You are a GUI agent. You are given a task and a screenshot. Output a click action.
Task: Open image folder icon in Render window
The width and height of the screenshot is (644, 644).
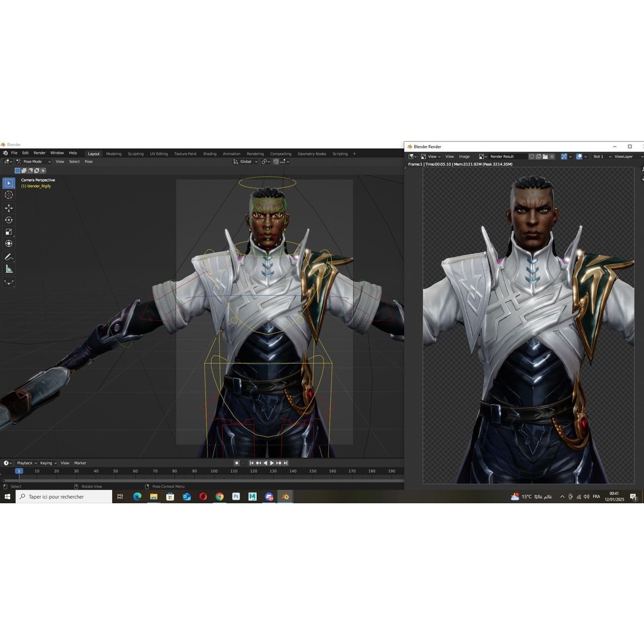click(x=545, y=156)
